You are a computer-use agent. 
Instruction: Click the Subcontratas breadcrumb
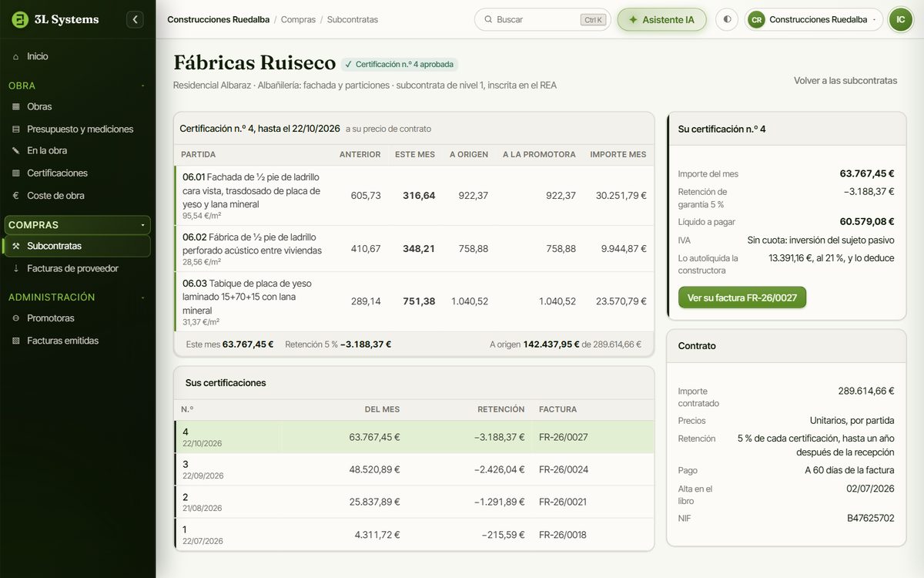click(x=353, y=19)
